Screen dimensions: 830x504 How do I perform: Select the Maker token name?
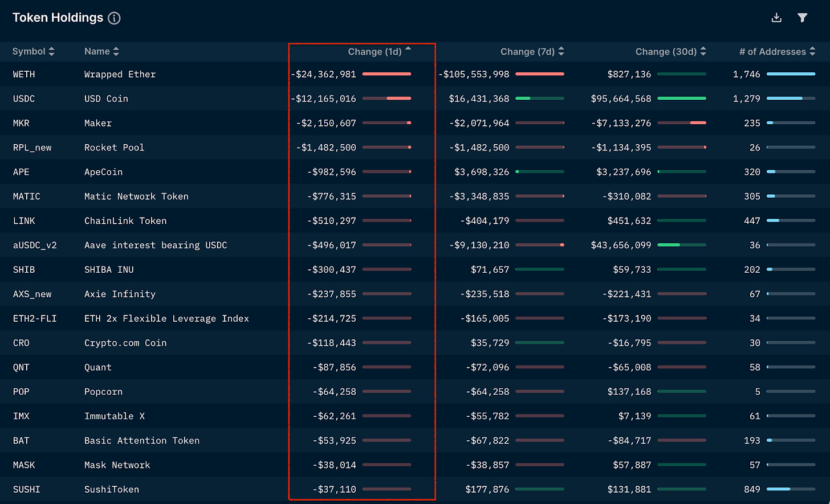pyautogui.click(x=98, y=123)
